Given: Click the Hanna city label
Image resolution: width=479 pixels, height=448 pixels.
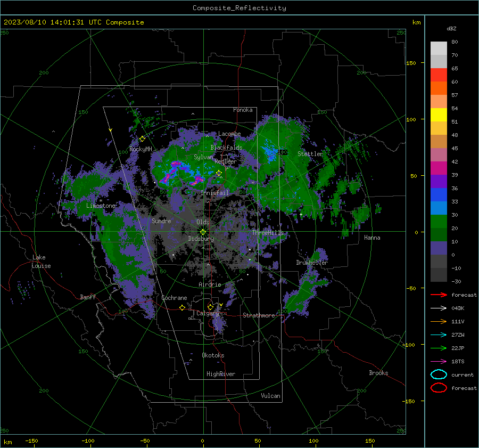Looking at the screenshot, I should click(372, 238).
